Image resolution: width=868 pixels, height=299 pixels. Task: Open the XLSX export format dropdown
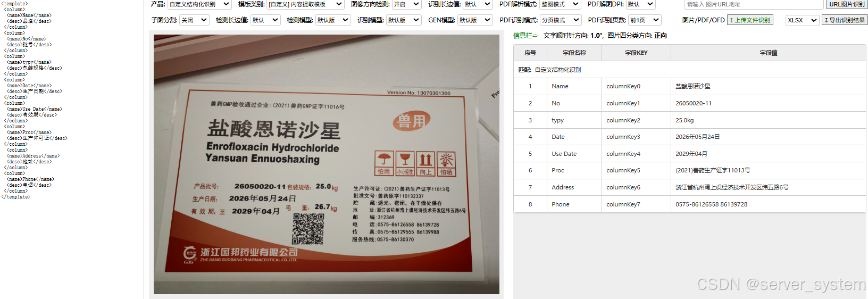pos(802,20)
